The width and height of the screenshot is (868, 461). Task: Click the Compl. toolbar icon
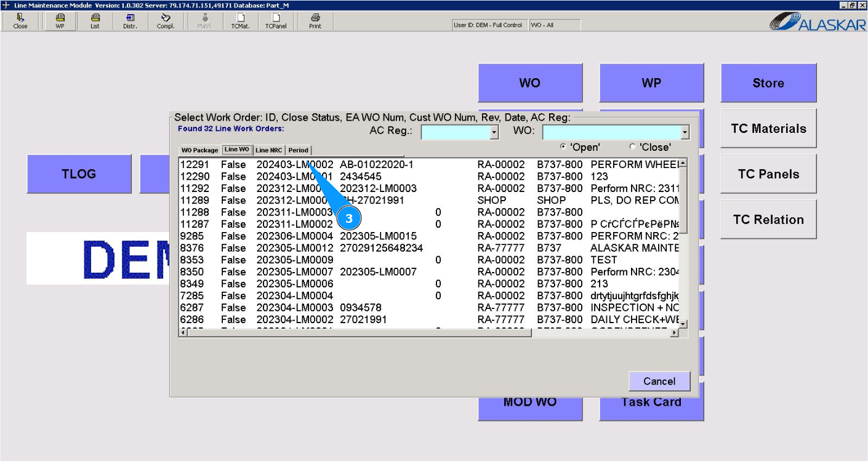tap(166, 22)
